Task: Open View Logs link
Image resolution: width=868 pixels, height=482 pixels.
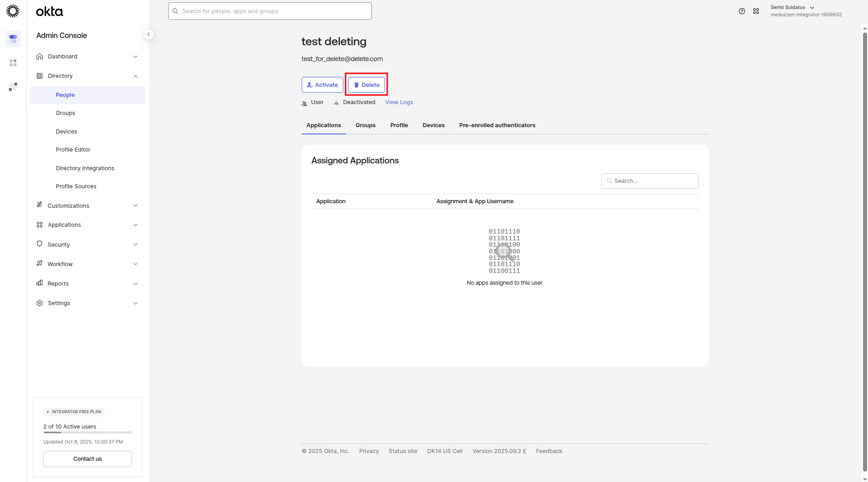Action: pos(399,102)
